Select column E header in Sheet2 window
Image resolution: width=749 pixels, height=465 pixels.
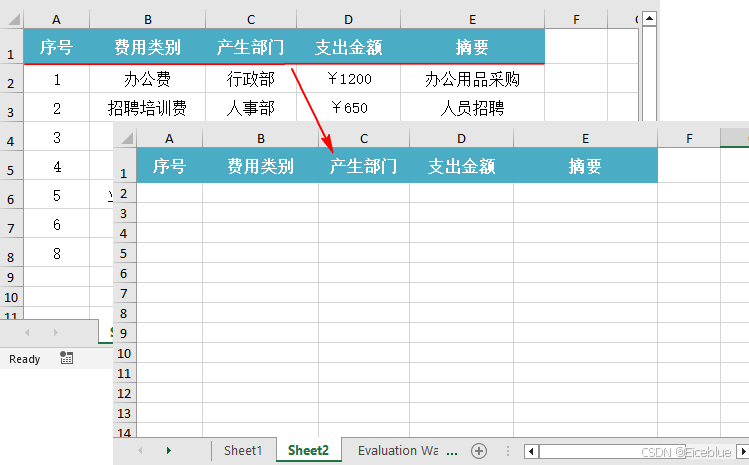click(586, 139)
